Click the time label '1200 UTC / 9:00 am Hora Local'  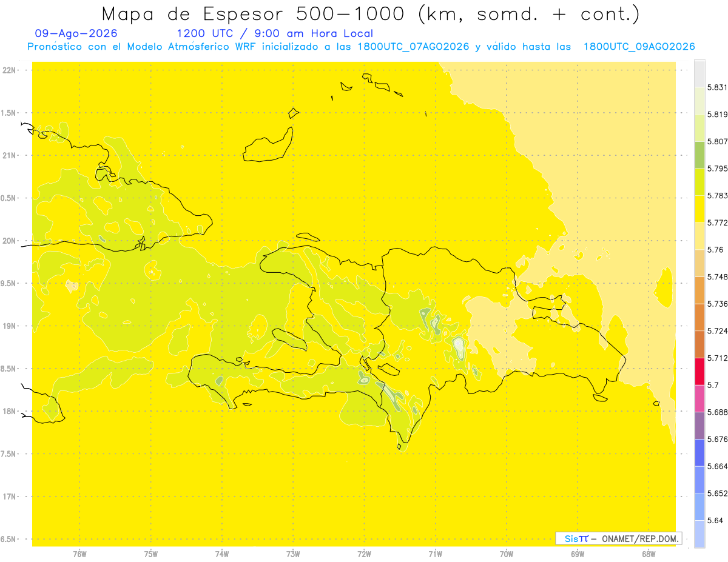pos(275,33)
